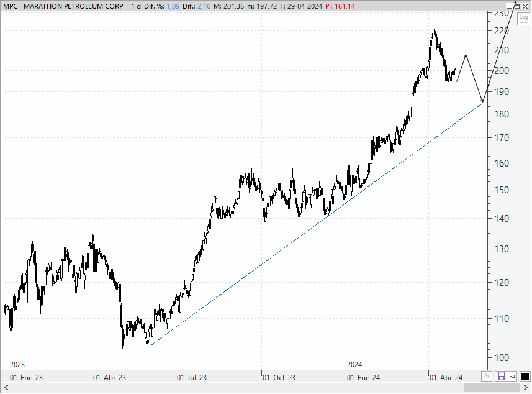Image resolution: width=532 pixels, height=394 pixels.
Task: Click the 220 price axis label
Action: [x=502, y=31]
